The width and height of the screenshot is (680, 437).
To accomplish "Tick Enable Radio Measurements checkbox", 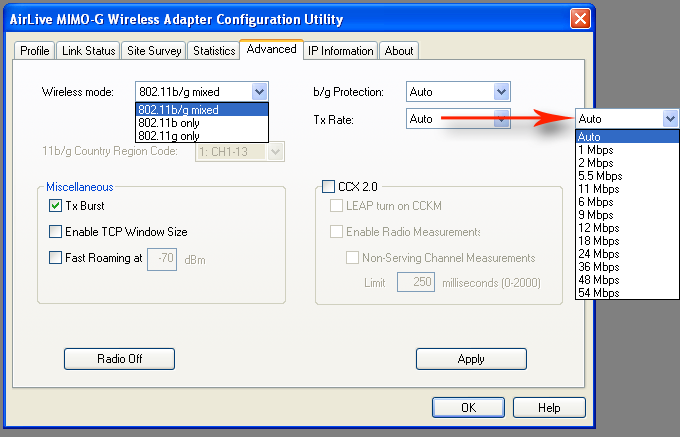I will point(336,232).
